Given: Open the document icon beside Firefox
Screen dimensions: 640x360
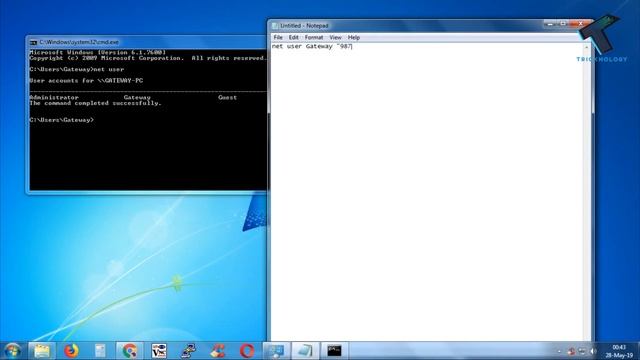Looking at the screenshot, I should tap(100, 351).
